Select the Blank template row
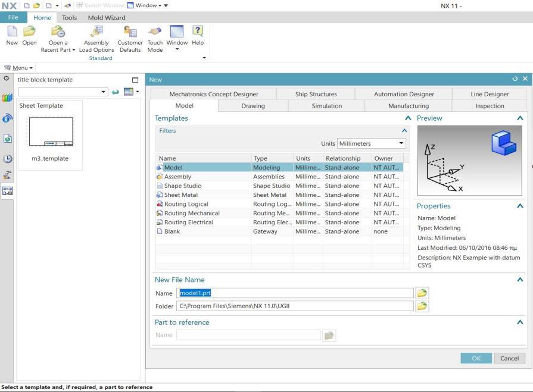533x392 pixels. pos(279,231)
